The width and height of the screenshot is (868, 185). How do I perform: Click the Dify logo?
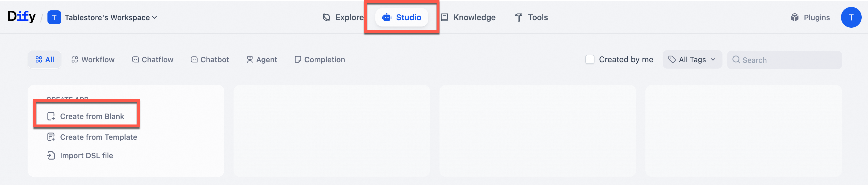tap(22, 16)
